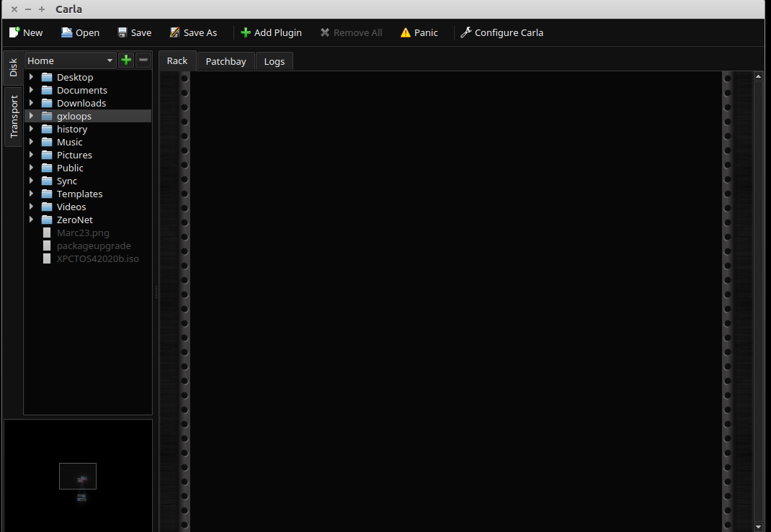The width and height of the screenshot is (771, 532).
Task: Expand the ZeroNet folder arrow
Action: [32, 220]
